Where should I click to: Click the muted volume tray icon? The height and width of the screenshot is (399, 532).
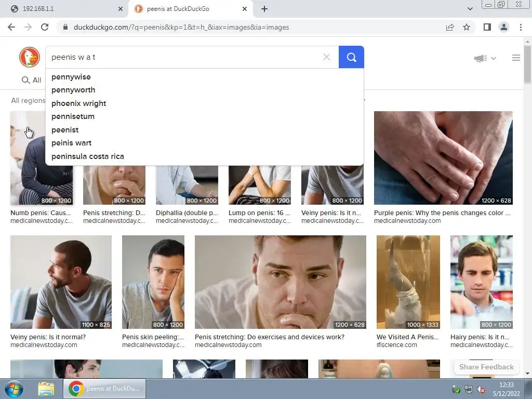click(x=481, y=390)
